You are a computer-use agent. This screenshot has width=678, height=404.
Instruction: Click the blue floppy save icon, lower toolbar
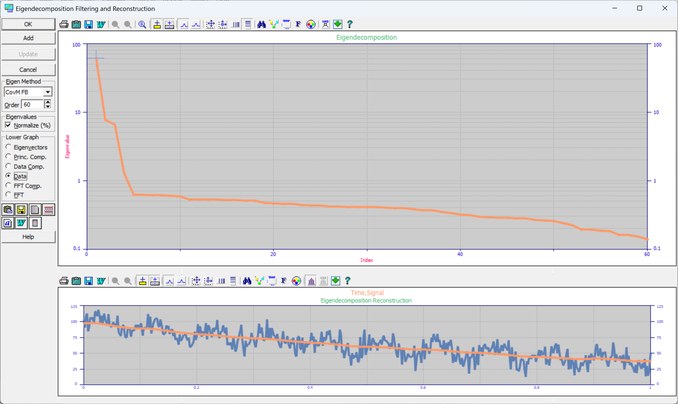[89, 281]
